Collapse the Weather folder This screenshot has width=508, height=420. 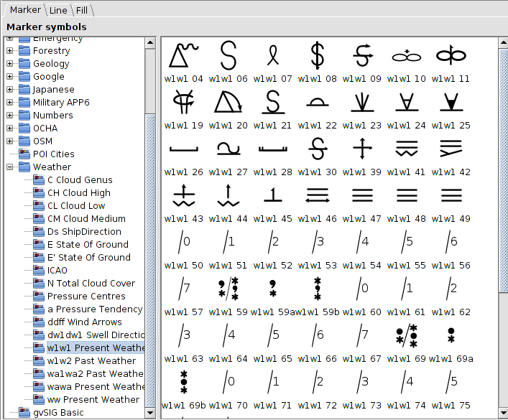coord(10,167)
